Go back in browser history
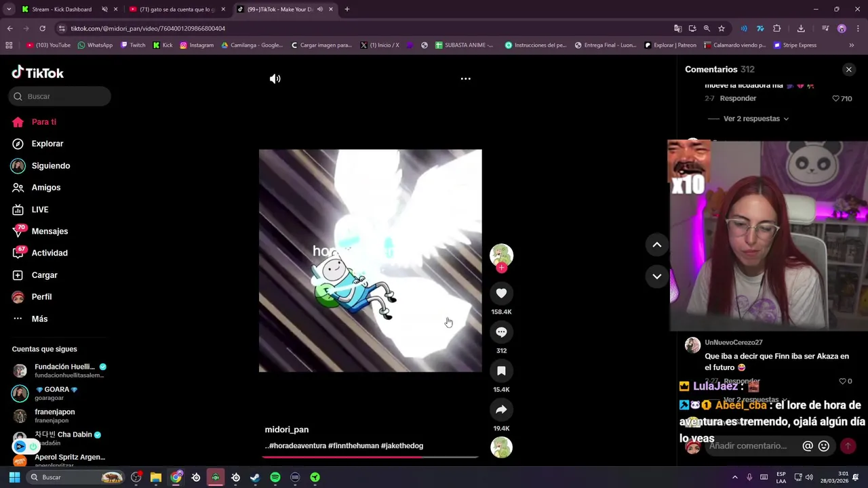 [9, 28]
